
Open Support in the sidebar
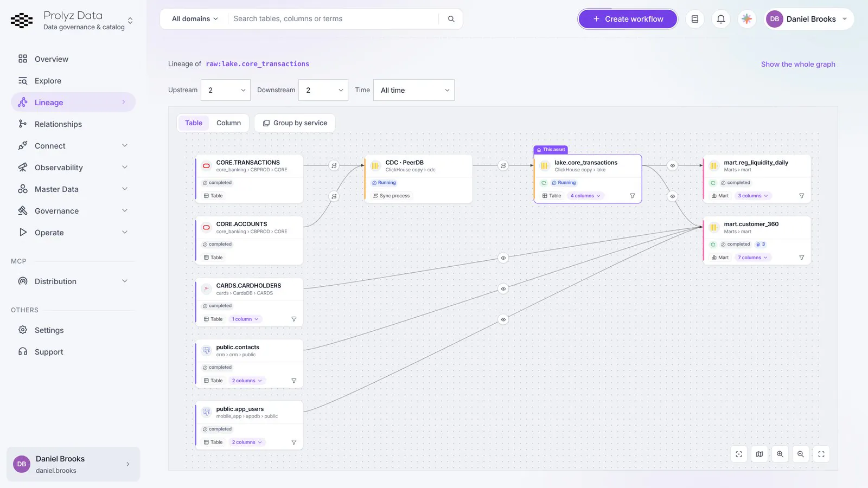(x=73, y=352)
